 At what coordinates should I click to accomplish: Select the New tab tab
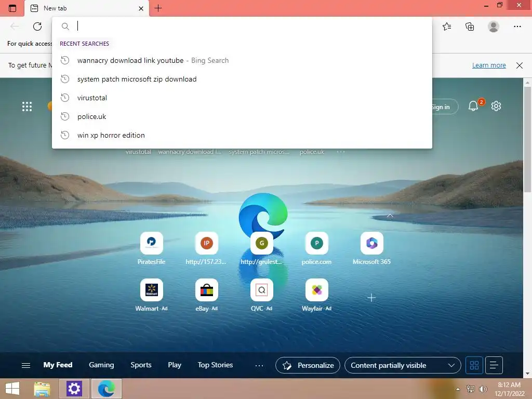(x=87, y=8)
